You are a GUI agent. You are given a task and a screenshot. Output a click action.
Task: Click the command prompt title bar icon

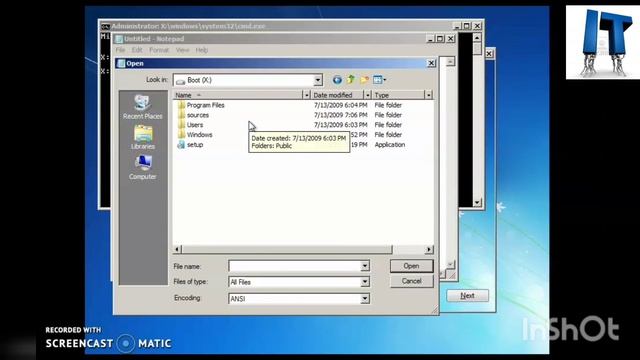105,26
